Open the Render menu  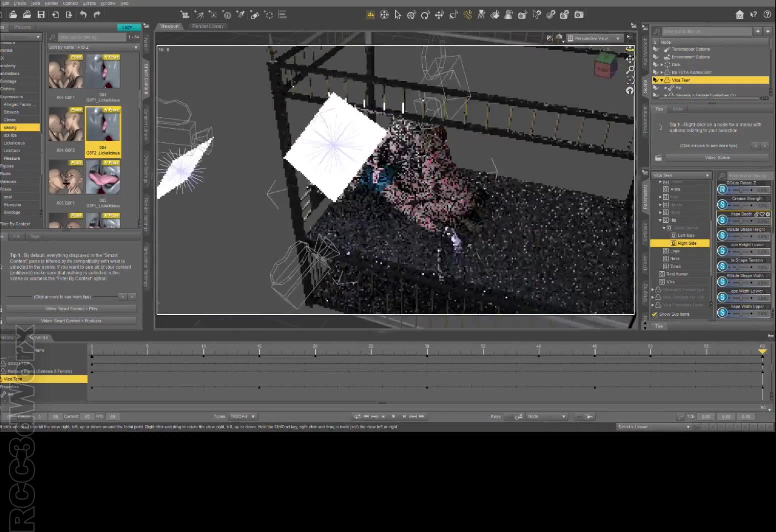click(51, 3)
